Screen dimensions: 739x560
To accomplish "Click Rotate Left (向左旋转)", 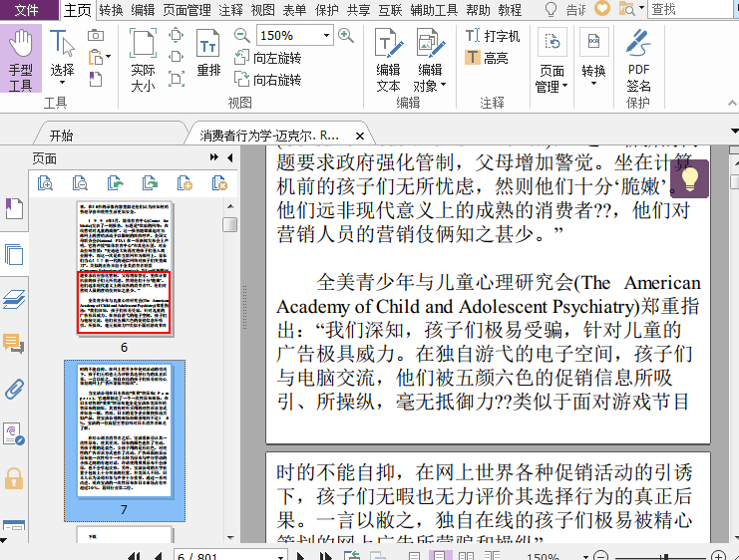I will (x=267, y=58).
